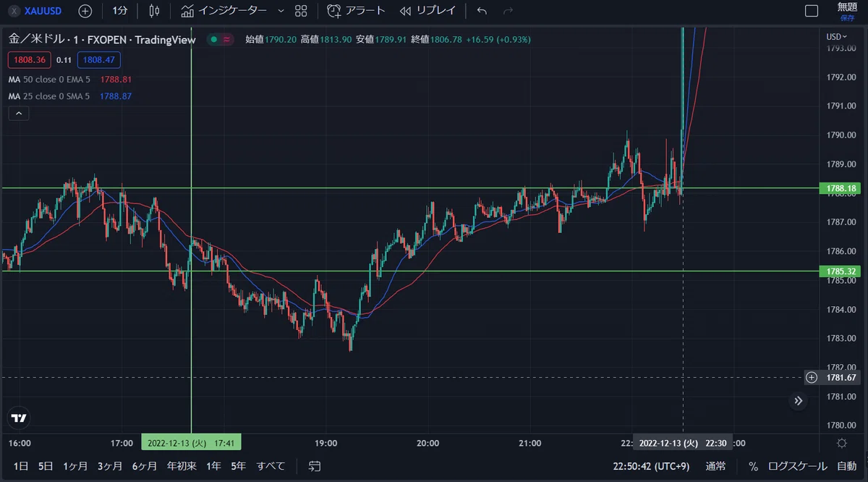This screenshot has width=868, height=482.
Task: Start the リプレイ bar replay
Action: 427,11
